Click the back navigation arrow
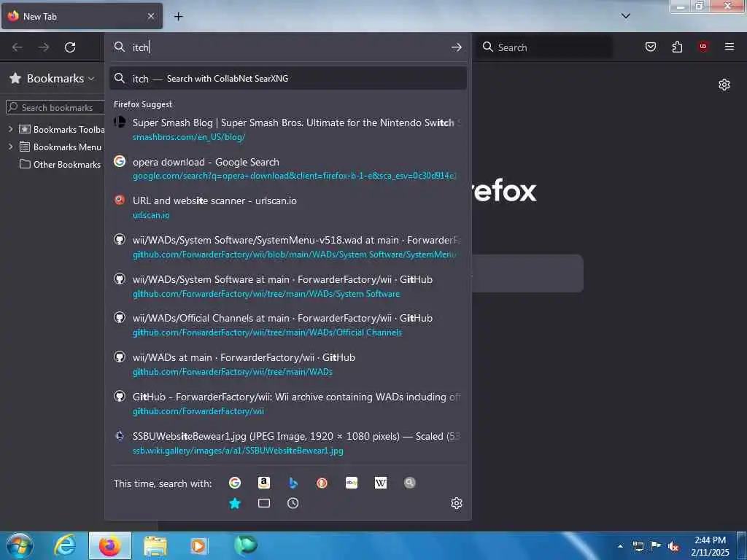 pos(18,47)
